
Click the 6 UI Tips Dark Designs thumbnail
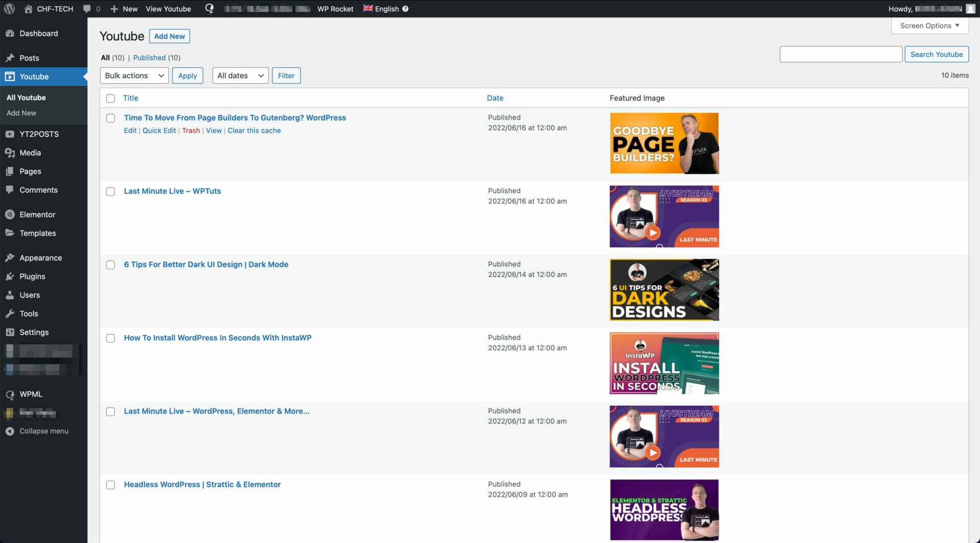pyautogui.click(x=664, y=290)
